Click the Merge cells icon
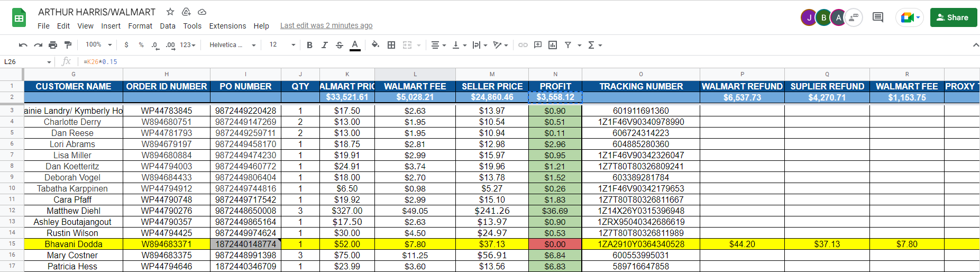Screen dimensions: 980x272 pyautogui.click(x=407, y=45)
